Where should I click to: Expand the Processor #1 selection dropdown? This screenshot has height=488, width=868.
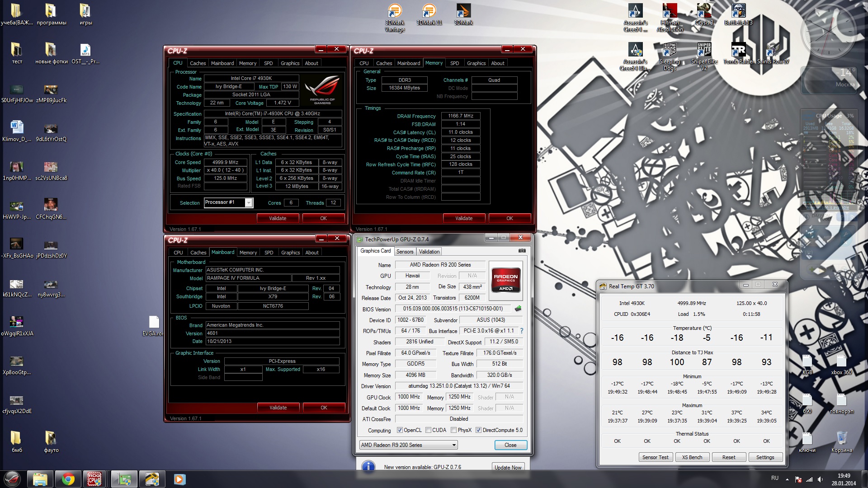pos(249,203)
